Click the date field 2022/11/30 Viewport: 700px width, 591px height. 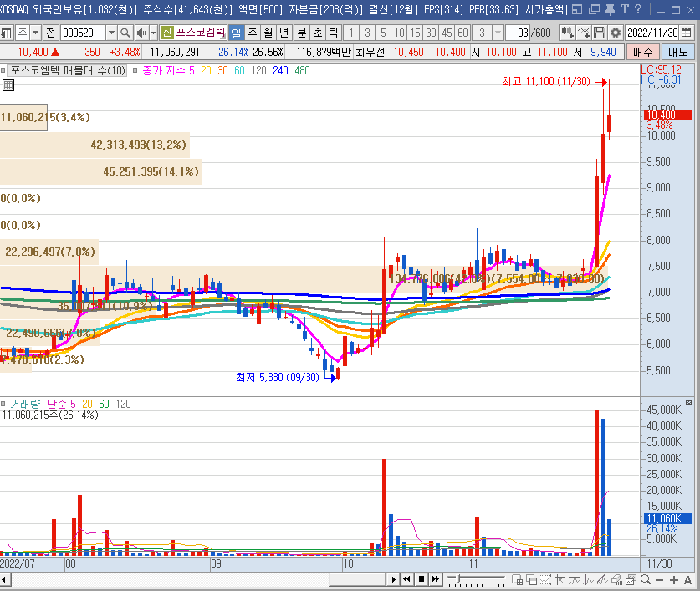[x=652, y=33]
